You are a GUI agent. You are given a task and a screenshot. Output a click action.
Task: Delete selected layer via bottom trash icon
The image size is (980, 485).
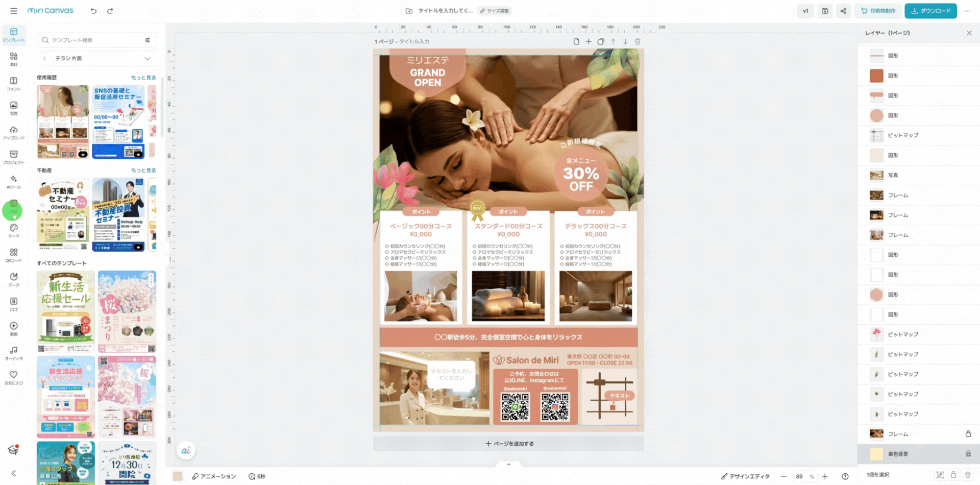967,475
